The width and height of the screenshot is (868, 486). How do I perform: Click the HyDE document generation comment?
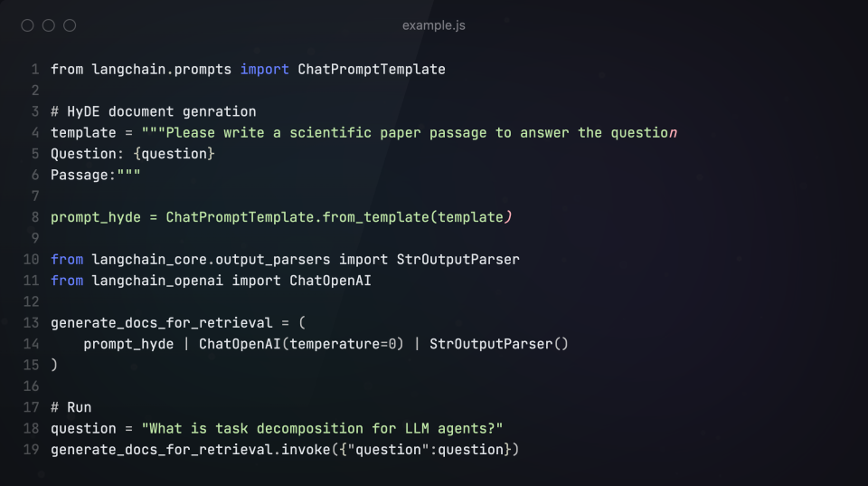pyautogui.click(x=154, y=111)
